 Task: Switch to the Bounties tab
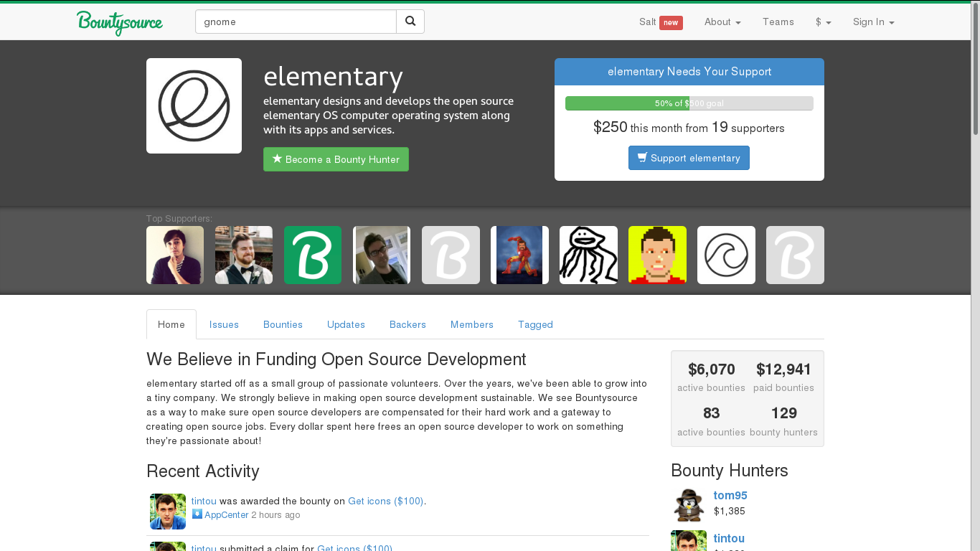click(283, 324)
